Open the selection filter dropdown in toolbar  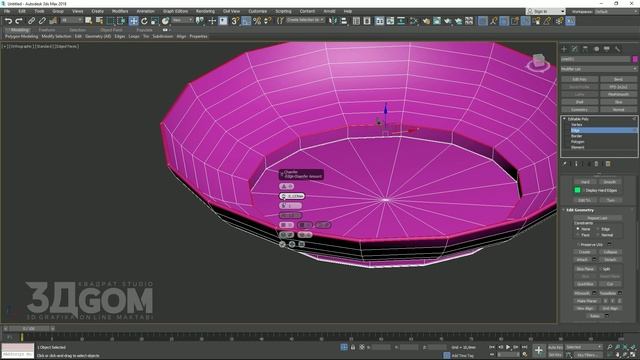(72, 20)
